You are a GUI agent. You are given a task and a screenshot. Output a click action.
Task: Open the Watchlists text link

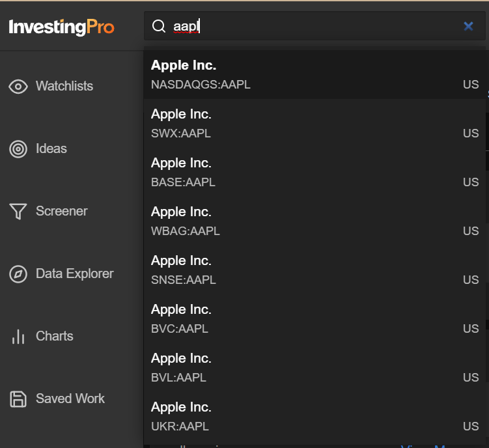[64, 86]
